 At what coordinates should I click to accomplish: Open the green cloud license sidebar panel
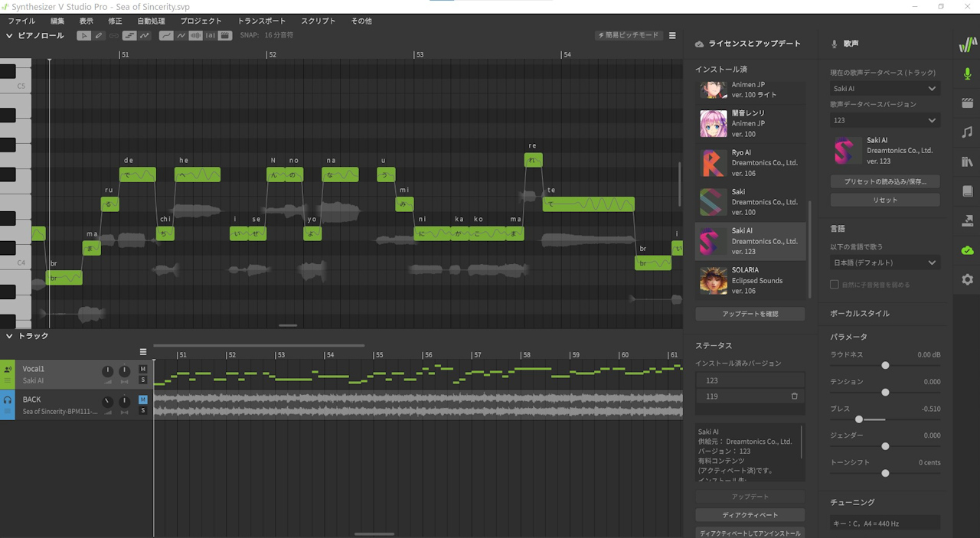(x=967, y=250)
